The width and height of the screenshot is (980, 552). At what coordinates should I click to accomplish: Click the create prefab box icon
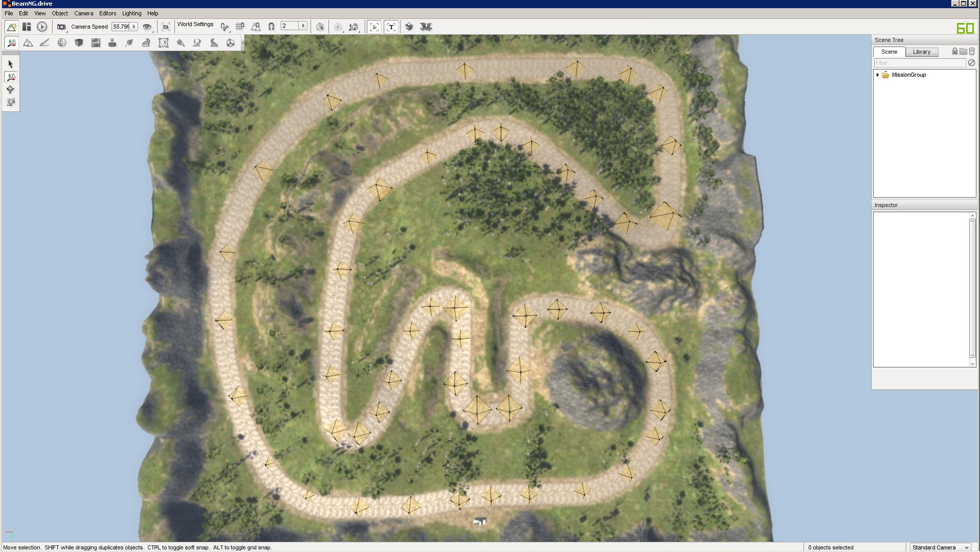coord(409,27)
